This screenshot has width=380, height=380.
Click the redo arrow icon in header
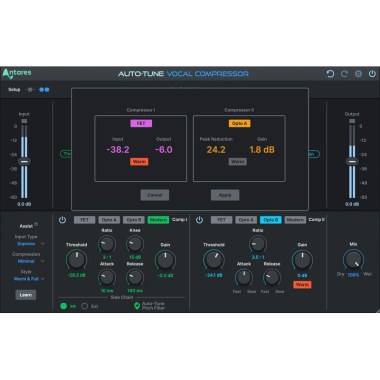coord(344,74)
